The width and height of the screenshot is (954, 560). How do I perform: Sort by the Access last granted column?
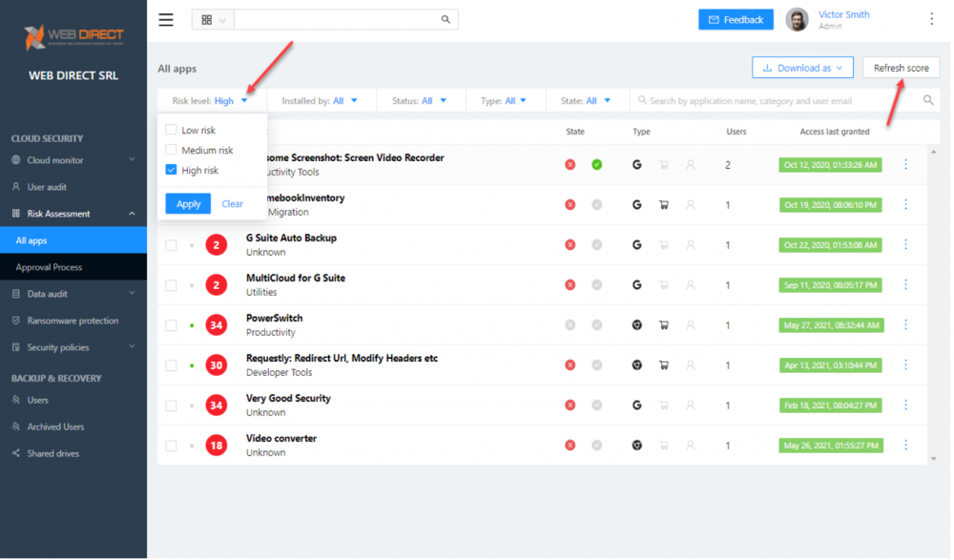pyautogui.click(x=837, y=132)
